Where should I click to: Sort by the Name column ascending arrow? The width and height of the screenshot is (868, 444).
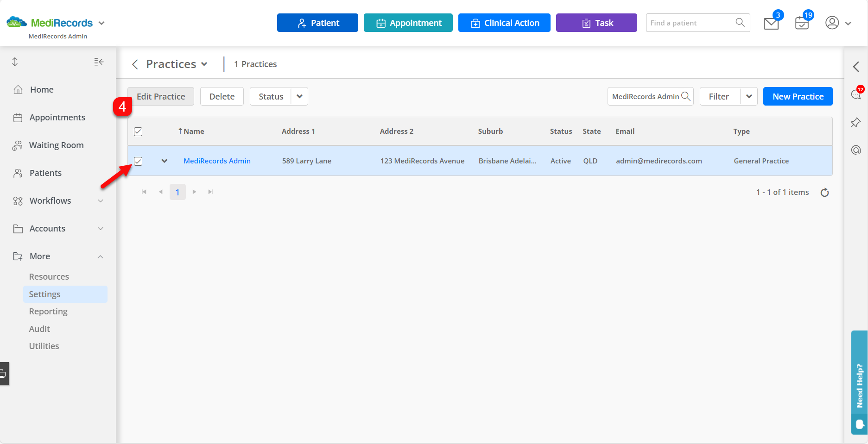point(180,131)
